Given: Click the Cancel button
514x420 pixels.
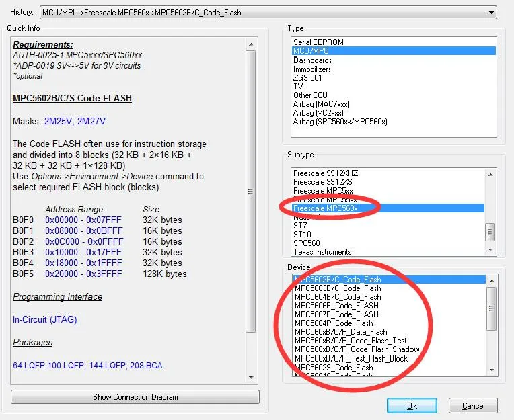Looking at the screenshot, I should 473,406.
